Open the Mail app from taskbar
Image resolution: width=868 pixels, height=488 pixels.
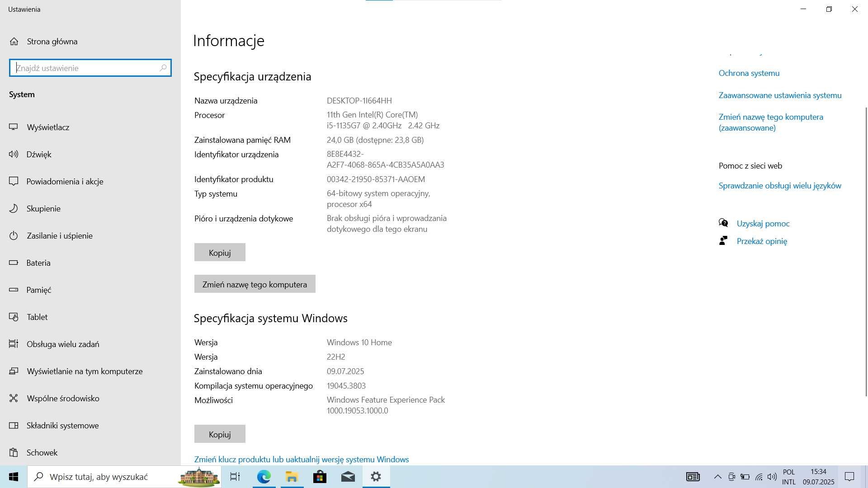(348, 477)
